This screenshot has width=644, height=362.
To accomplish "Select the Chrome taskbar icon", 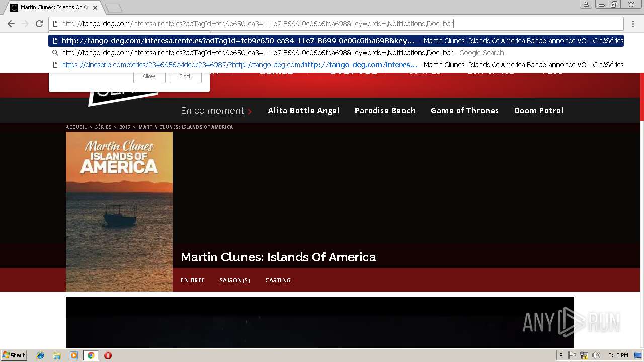I will click(91, 355).
